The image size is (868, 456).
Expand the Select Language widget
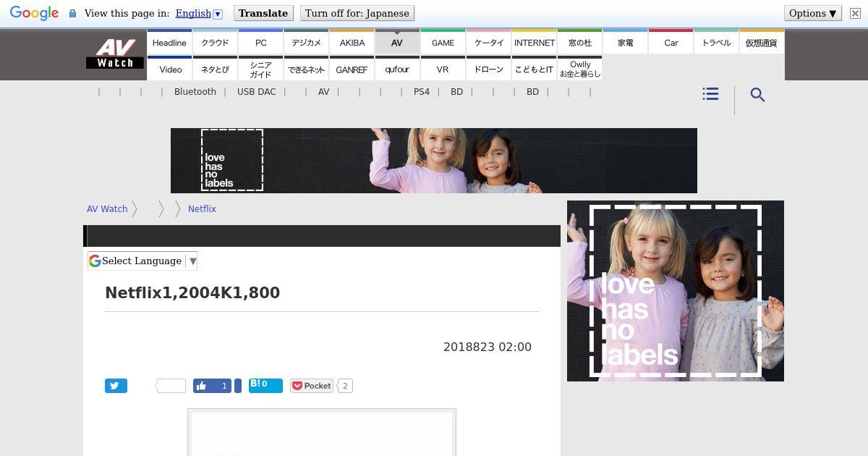coord(142,261)
